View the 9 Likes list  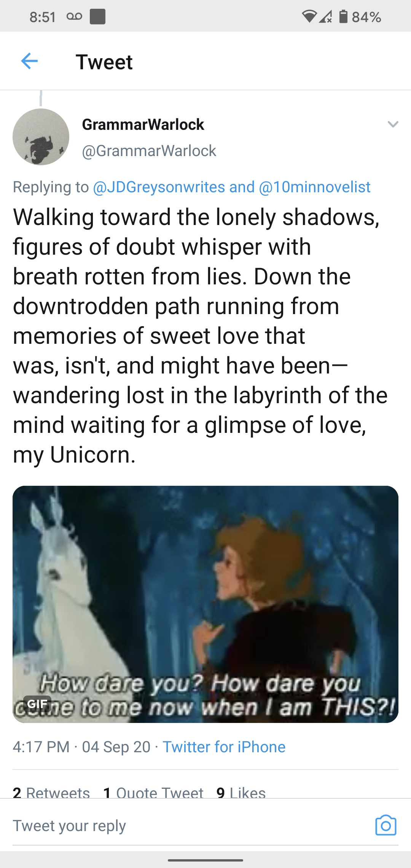click(x=241, y=792)
